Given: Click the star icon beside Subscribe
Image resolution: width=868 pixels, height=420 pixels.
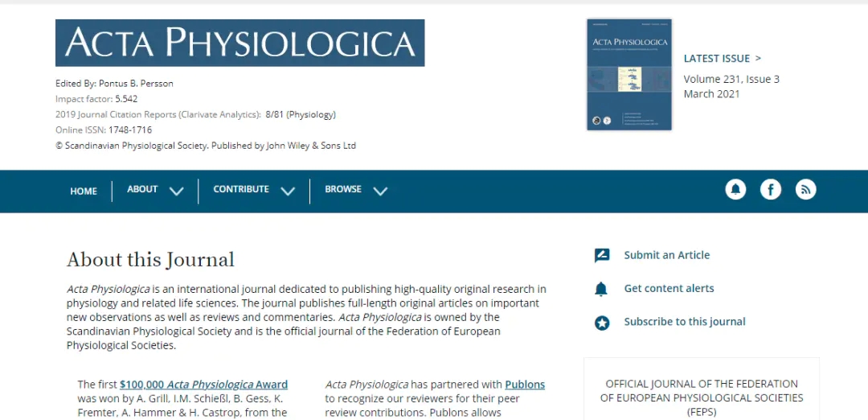Looking at the screenshot, I should [x=602, y=323].
